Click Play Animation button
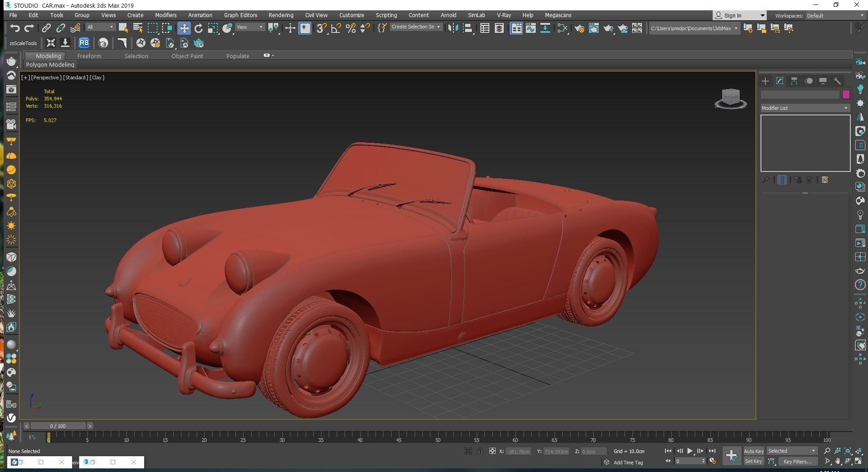This screenshot has width=868, height=472. 690,451
